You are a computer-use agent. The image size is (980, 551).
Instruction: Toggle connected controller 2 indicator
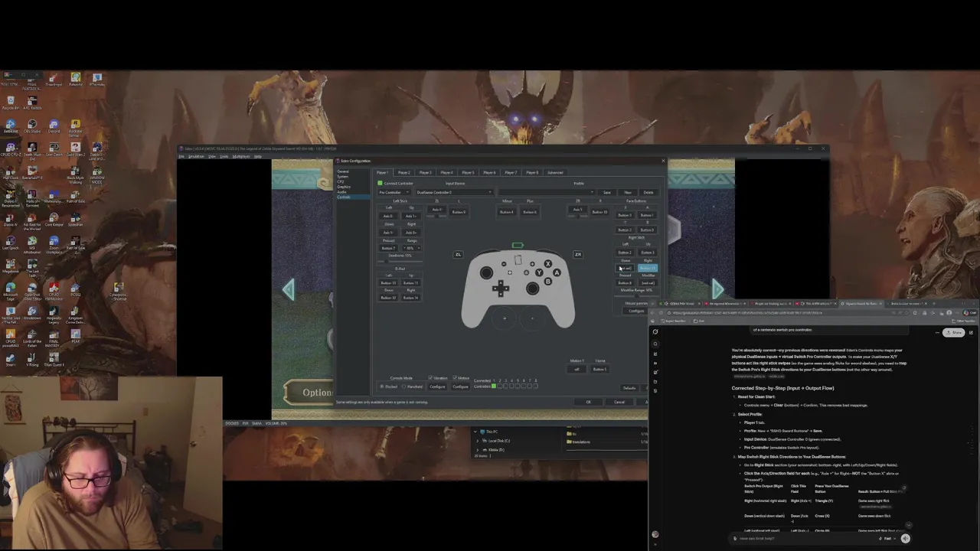[500, 386]
